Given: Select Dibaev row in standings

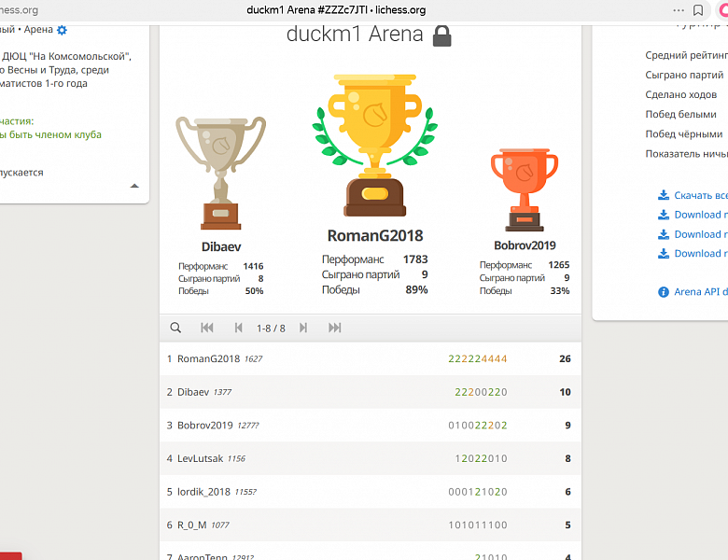Looking at the screenshot, I should pyautogui.click(x=371, y=392).
